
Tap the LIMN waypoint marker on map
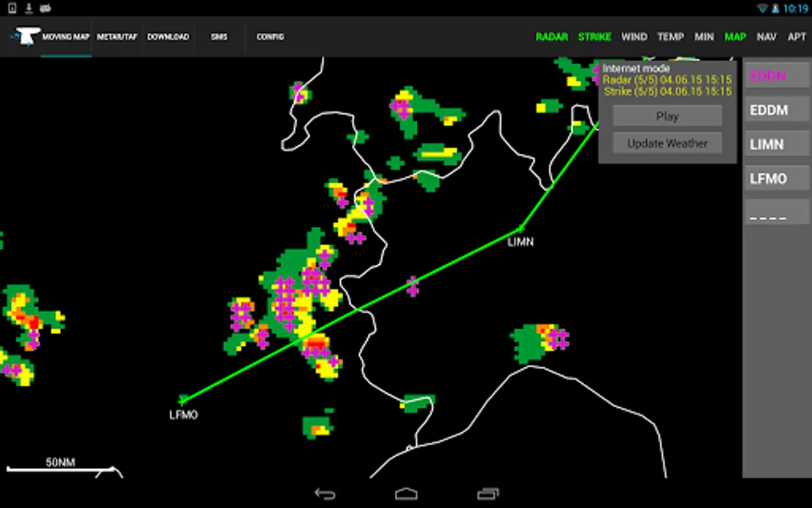tap(520, 229)
